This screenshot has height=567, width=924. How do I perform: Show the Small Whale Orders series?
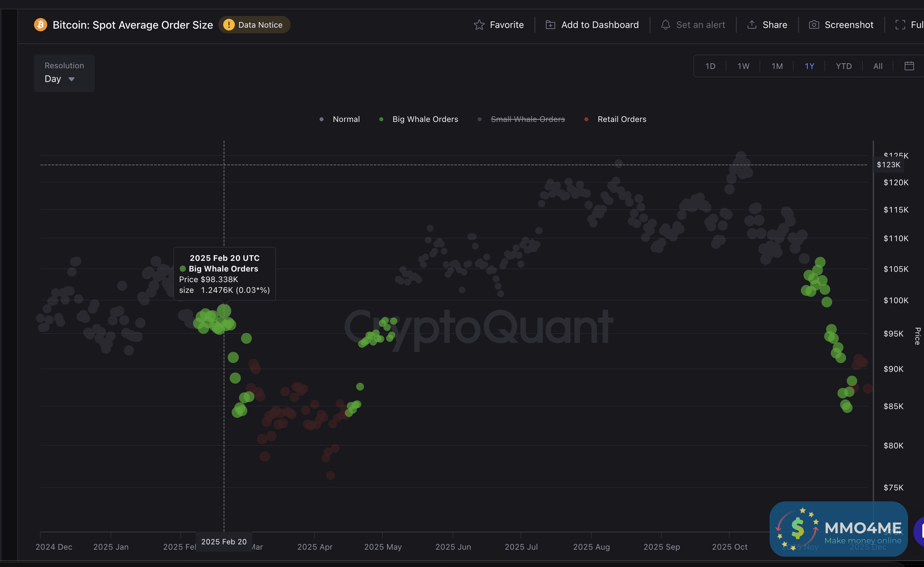coord(527,119)
